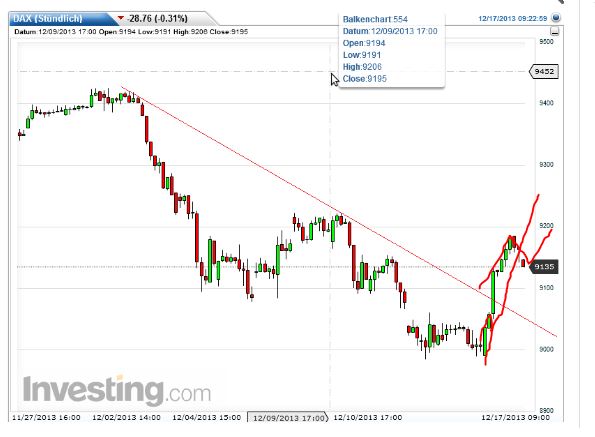
Task: Click the highlighted 12/09/2013 17:00 crosshair date label
Action: [x=288, y=417]
